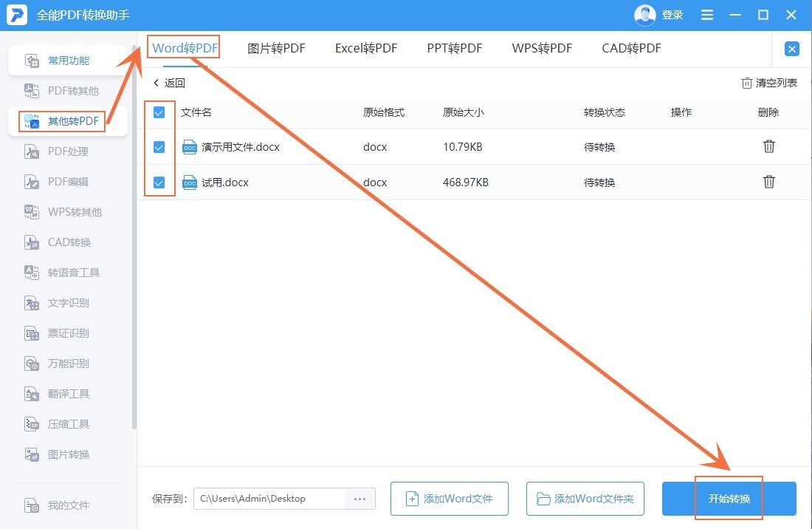The image size is (812, 529).
Task: Open the save path browser with ... button
Action: pos(360,499)
